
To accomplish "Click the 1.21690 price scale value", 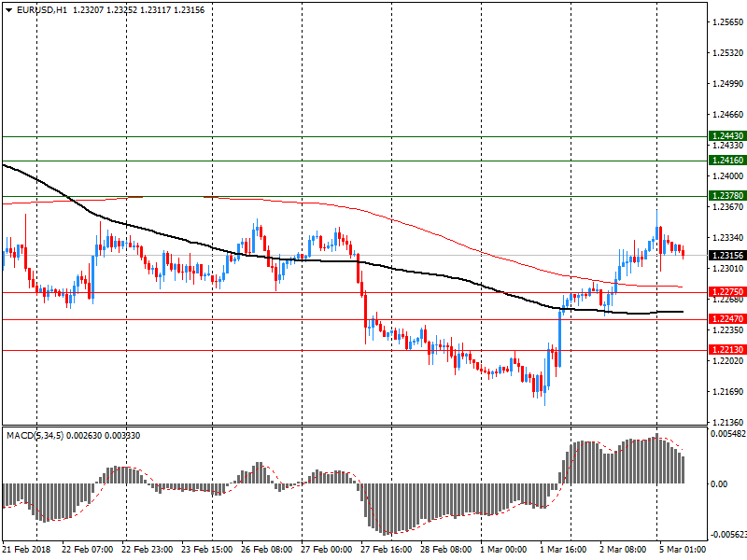I will pyautogui.click(x=727, y=392).
